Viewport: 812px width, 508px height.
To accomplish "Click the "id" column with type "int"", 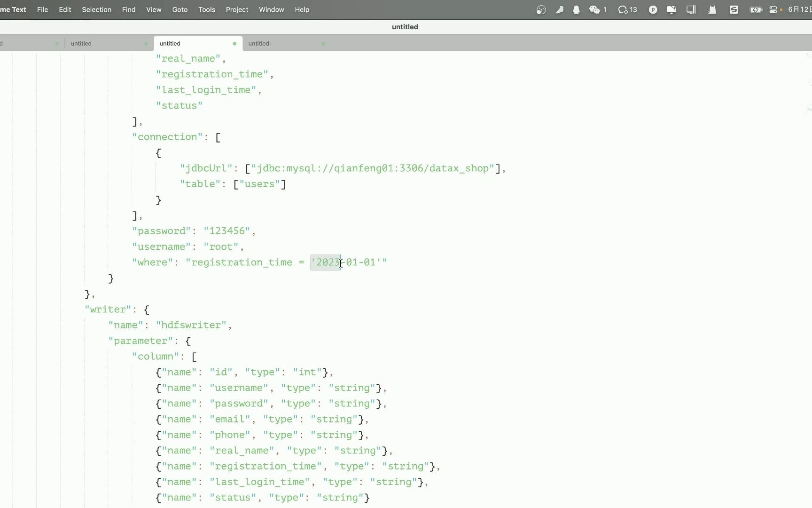I will pos(244,372).
